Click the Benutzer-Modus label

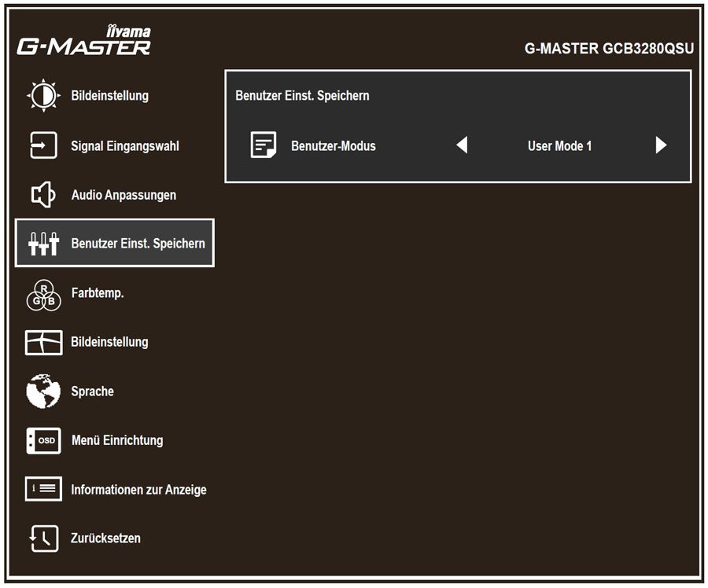(x=334, y=145)
